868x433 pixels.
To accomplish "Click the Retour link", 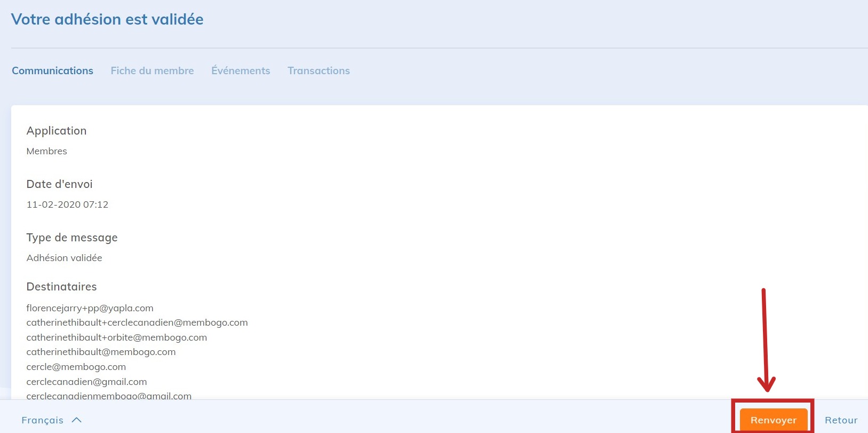I will pos(841,420).
